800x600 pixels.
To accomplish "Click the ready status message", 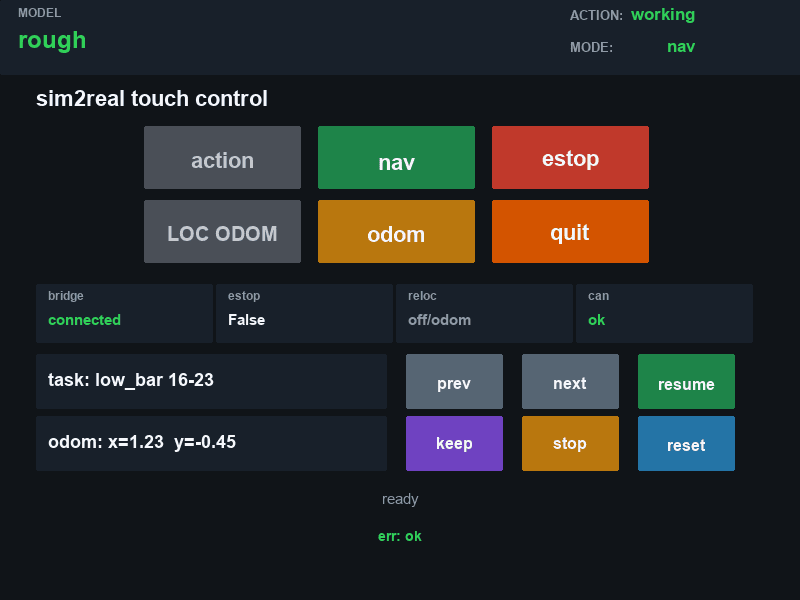I will [x=400, y=499].
